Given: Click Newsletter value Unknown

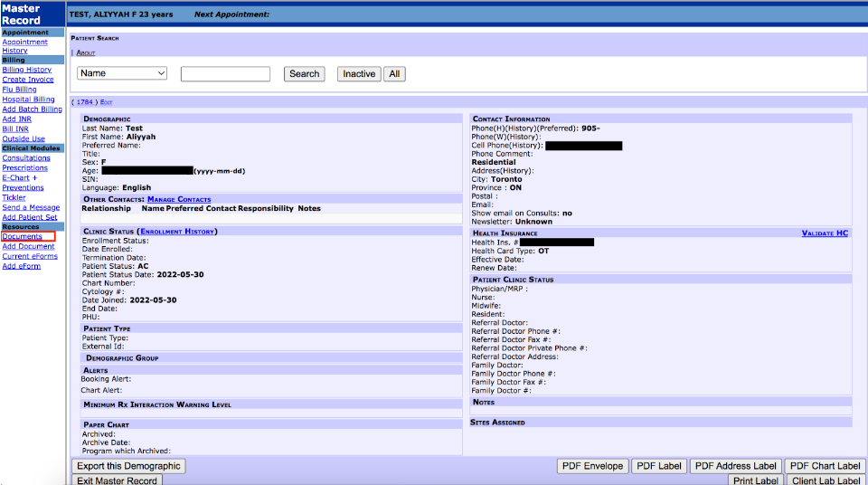Looking at the screenshot, I should (533, 221).
